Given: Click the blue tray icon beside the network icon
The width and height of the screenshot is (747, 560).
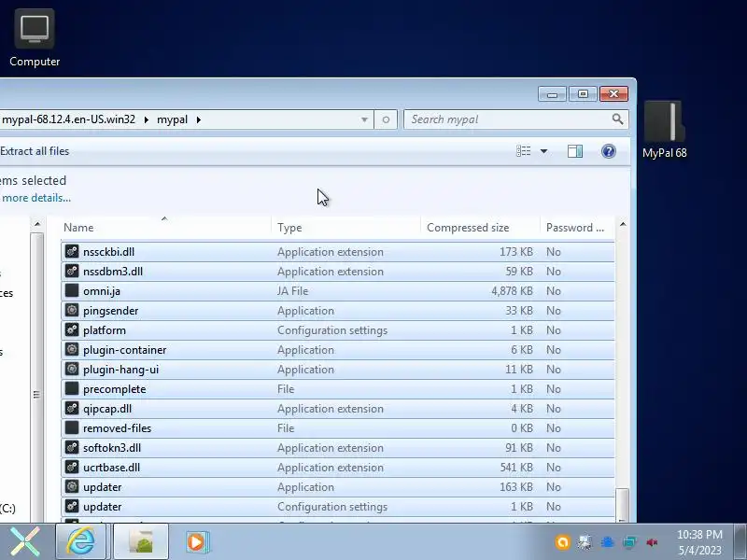Looking at the screenshot, I should point(607,542).
